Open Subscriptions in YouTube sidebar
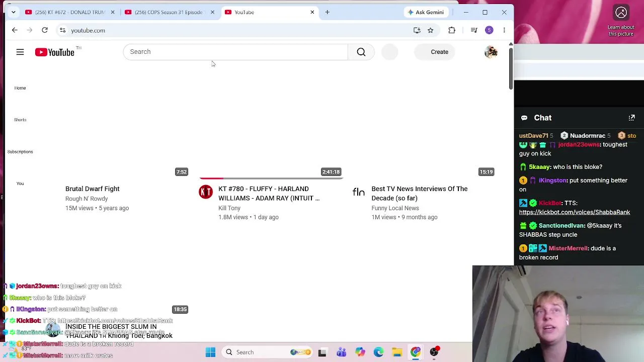 [20, 151]
